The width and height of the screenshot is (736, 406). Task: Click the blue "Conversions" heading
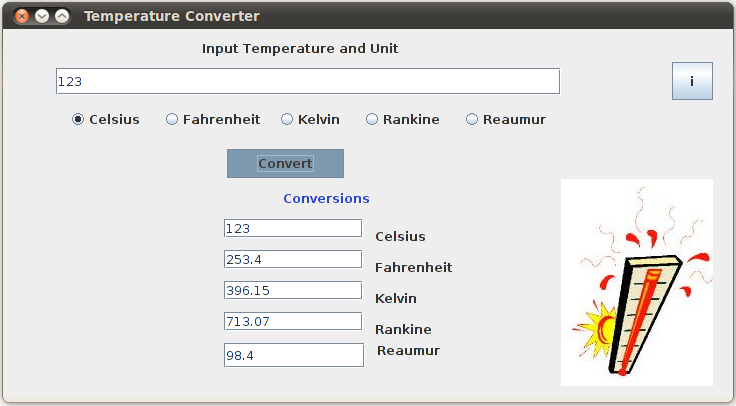(326, 199)
